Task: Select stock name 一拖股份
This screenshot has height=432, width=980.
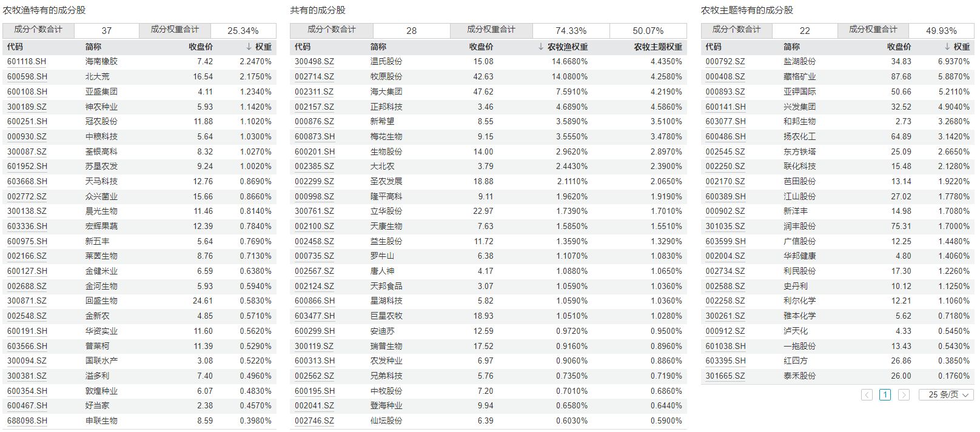Action: [x=799, y=346]
